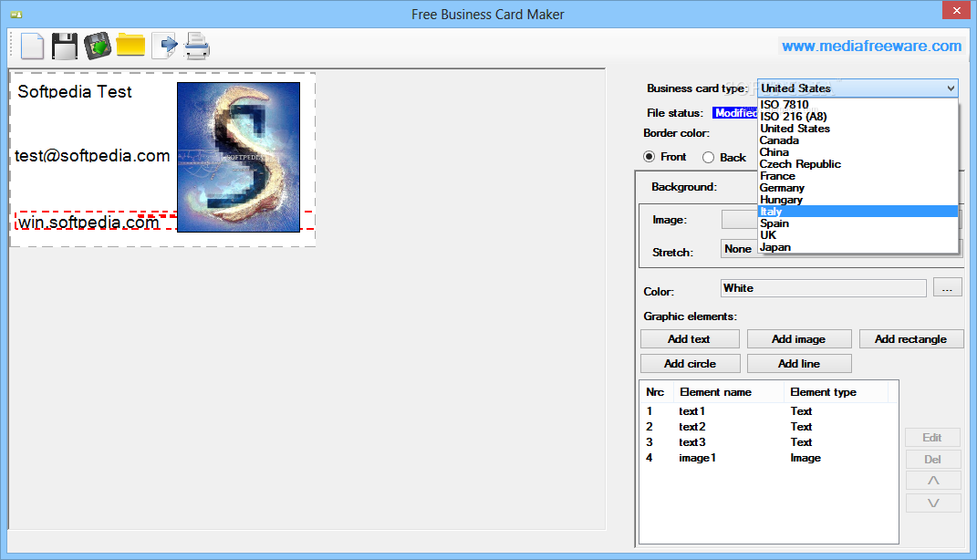The height and width of the screenshot is (560, 977).
Task: Click the Add circle button
Action: click(691, 363)
